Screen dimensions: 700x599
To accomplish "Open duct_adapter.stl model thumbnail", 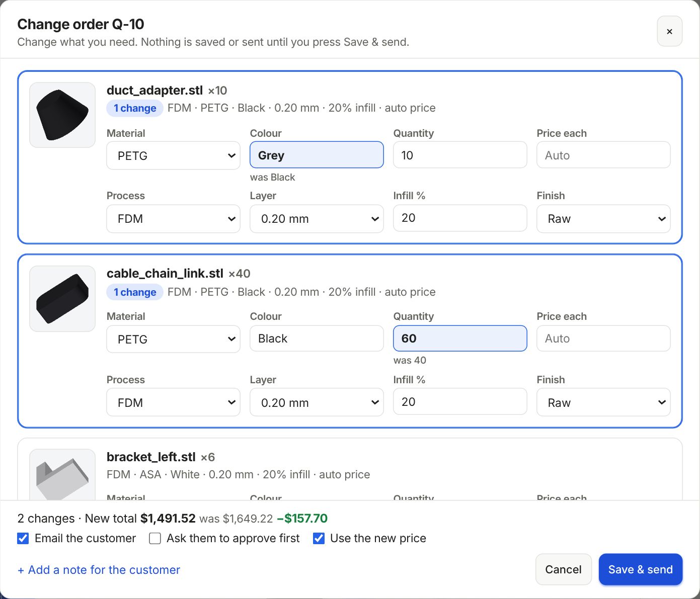I will click(x=62, y=115).
